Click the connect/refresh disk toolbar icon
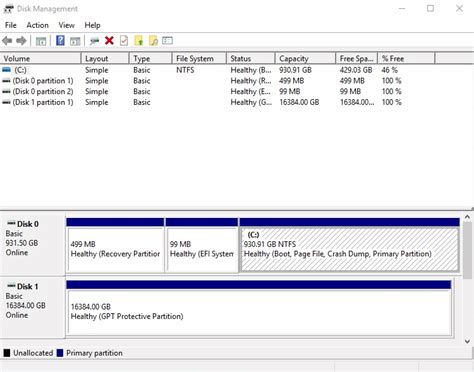 (94, 41)
